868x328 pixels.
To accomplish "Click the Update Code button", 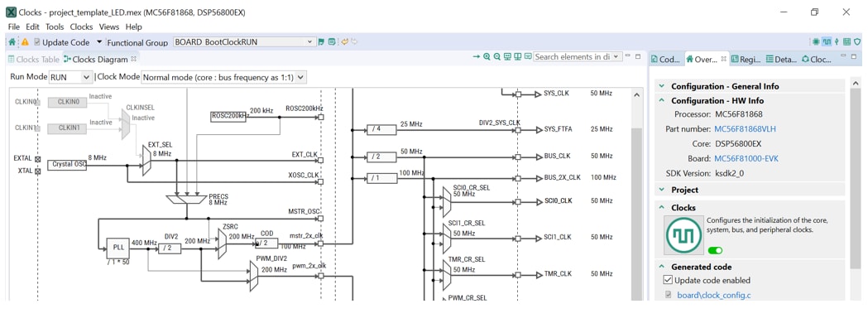I will point(61,42).
